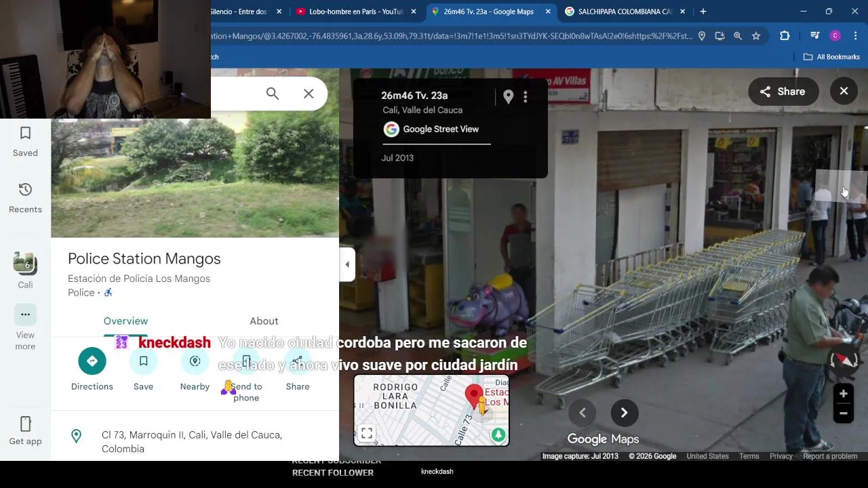Click the Directions button for Police Station Mangos
Screen dimensions: 868x488
click(92, 361)
